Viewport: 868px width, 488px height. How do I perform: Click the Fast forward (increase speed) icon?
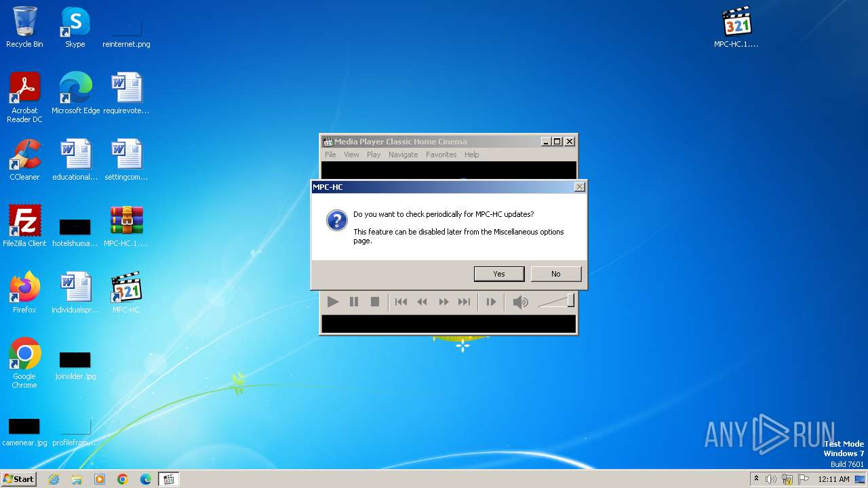(443, 302)
